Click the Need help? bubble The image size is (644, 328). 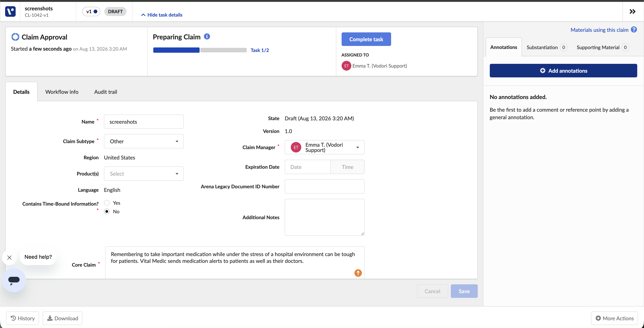[38, 257]
